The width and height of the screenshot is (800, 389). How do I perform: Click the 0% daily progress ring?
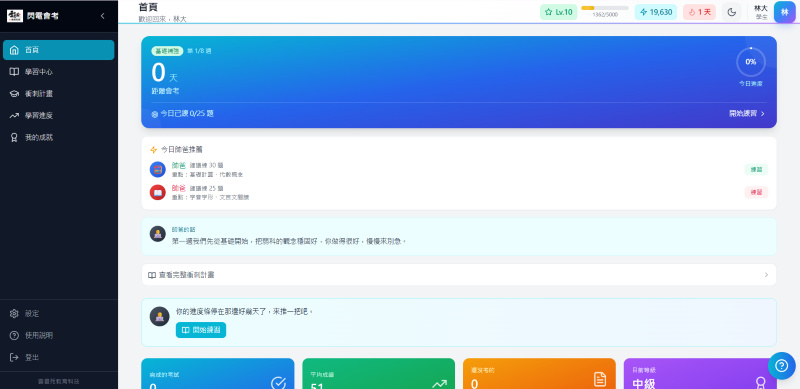click(751, 62)
